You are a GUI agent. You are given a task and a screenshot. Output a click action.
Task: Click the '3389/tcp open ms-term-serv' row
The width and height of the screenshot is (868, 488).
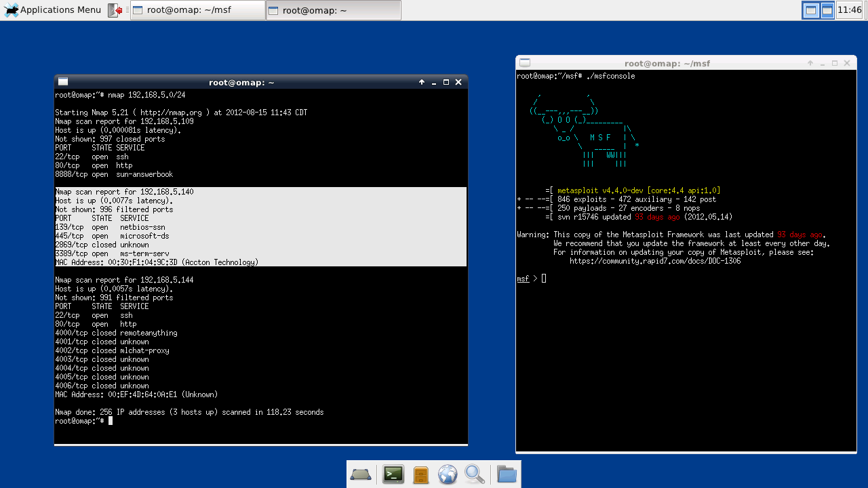pos(112,253)
